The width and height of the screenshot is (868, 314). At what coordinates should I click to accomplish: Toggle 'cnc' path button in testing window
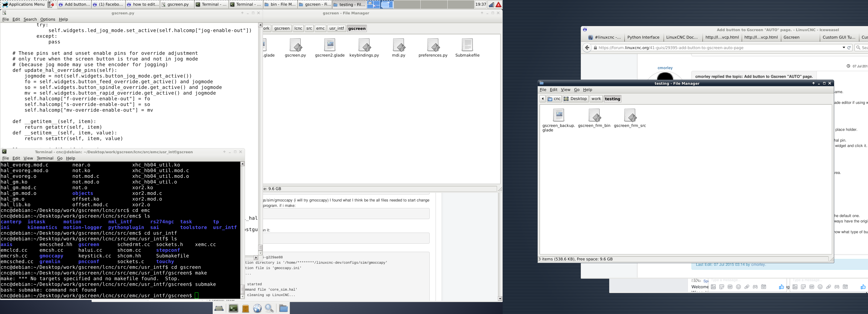click(x=554, y=99)
